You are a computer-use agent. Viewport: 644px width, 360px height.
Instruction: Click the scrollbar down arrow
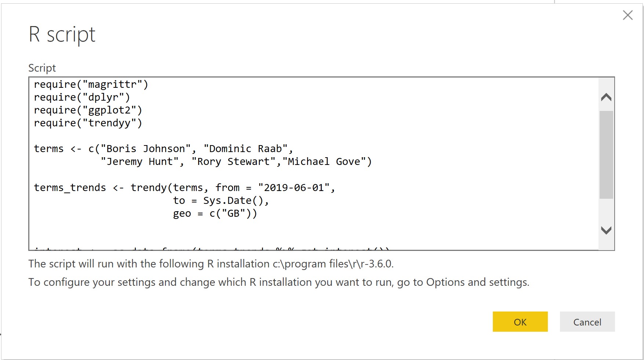click(606, 231)
